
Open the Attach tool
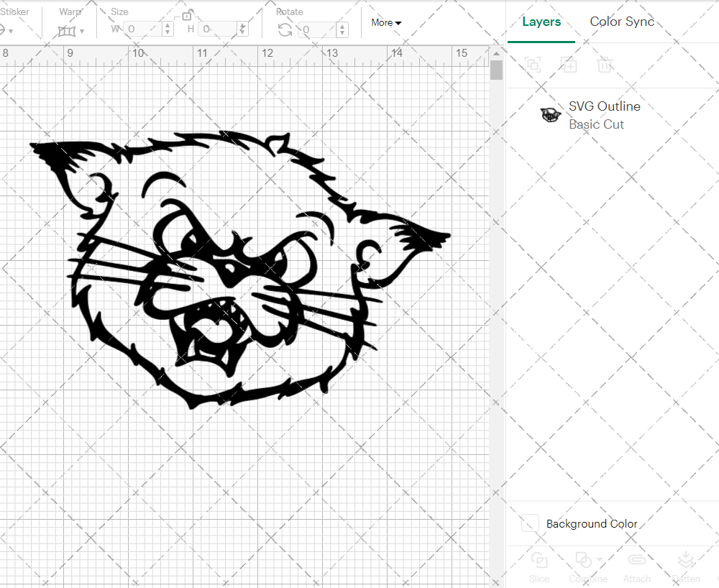[637, 566]
